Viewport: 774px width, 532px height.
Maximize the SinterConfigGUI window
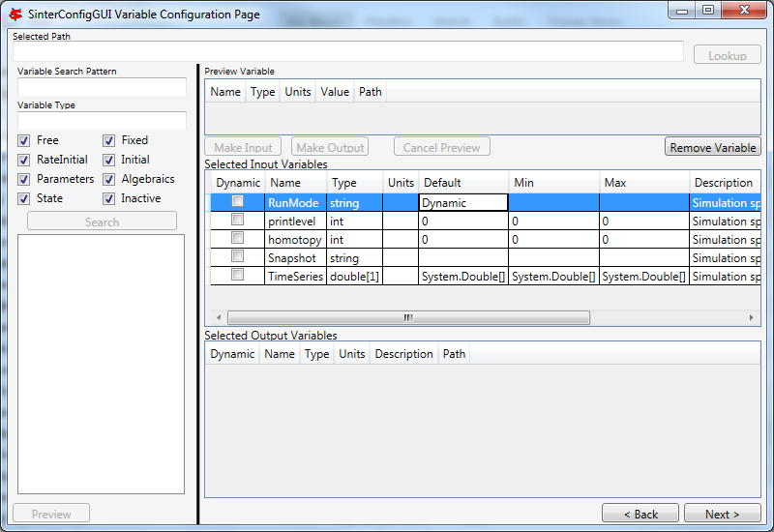pos(708,11)
